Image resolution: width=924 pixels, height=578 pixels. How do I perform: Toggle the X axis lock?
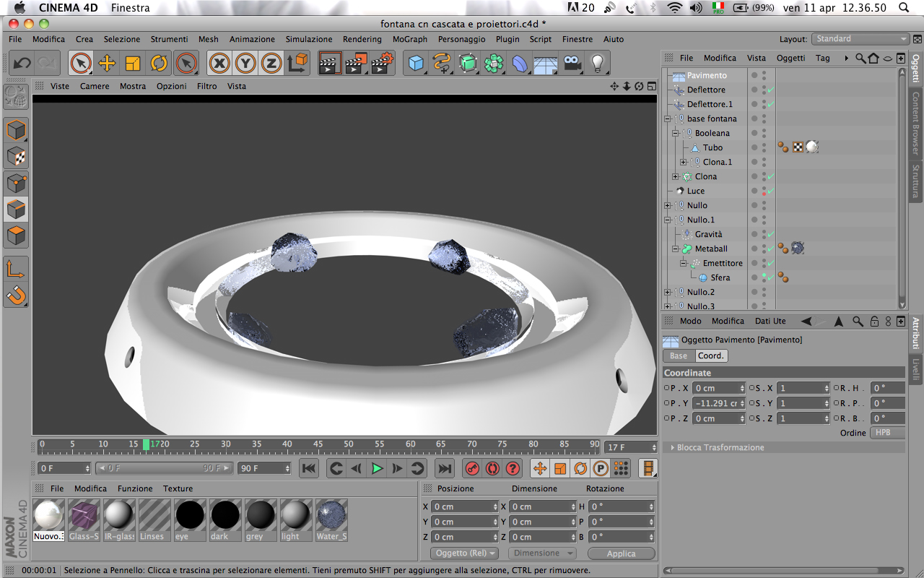coord(219,64)
